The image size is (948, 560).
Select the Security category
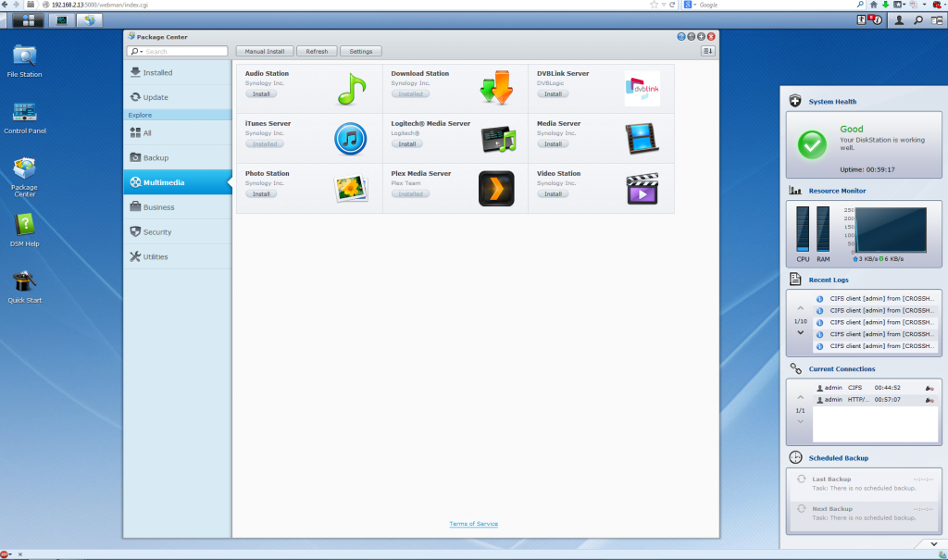coord(178,232)
